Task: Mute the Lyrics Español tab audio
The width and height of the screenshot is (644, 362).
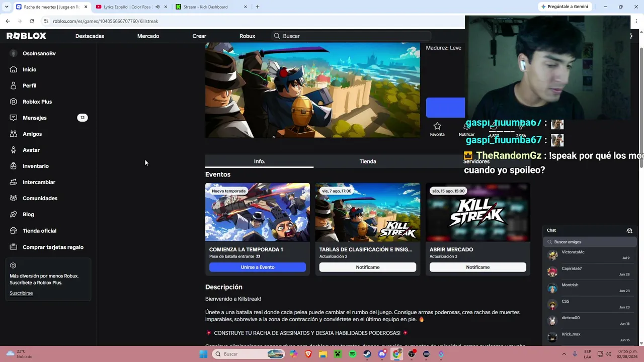Action: [157, 7]
